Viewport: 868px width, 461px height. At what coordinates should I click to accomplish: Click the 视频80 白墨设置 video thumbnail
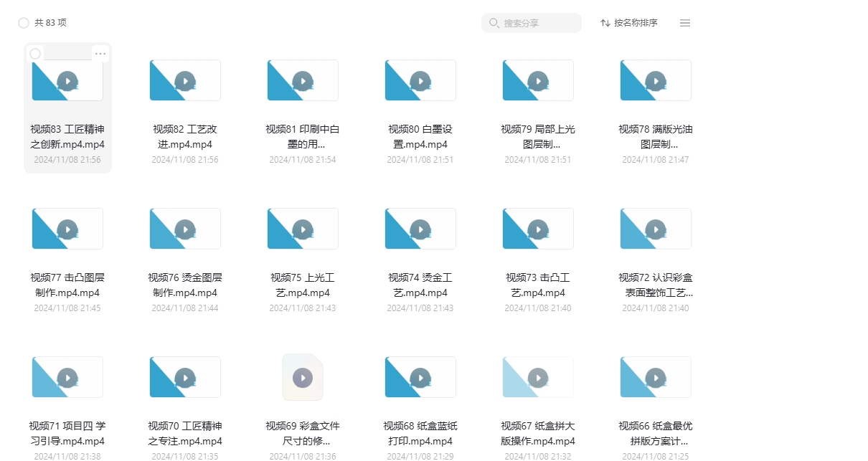click(420, 80)
